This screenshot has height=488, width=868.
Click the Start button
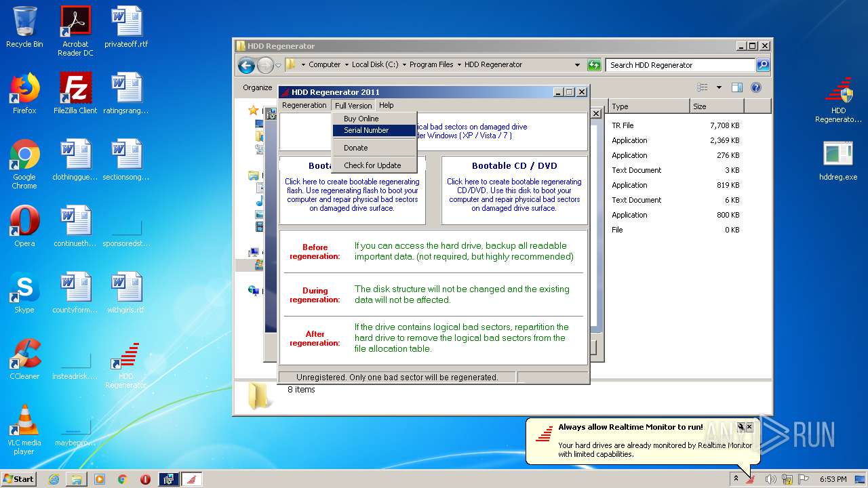[x=19, y=479]
